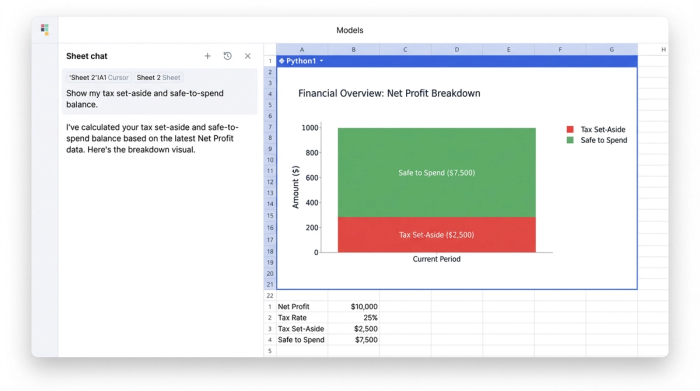Select column A header
This screenshot has height=391, width=700.
pos(302,50)
